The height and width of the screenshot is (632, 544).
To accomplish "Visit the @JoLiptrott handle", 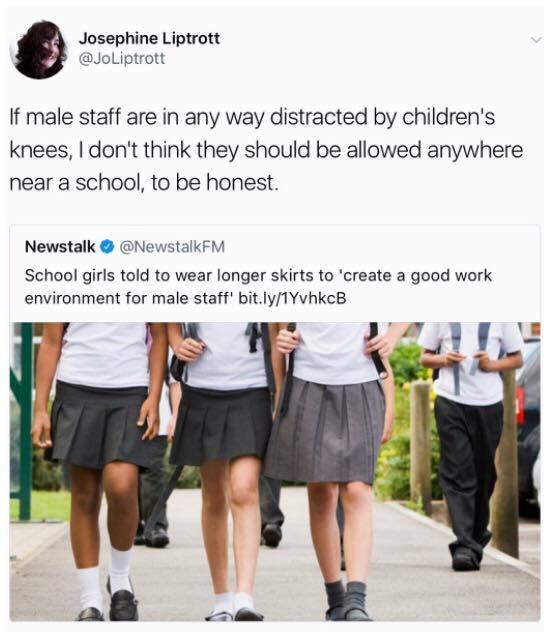I will pyautogui.click(x=122, y=59).
